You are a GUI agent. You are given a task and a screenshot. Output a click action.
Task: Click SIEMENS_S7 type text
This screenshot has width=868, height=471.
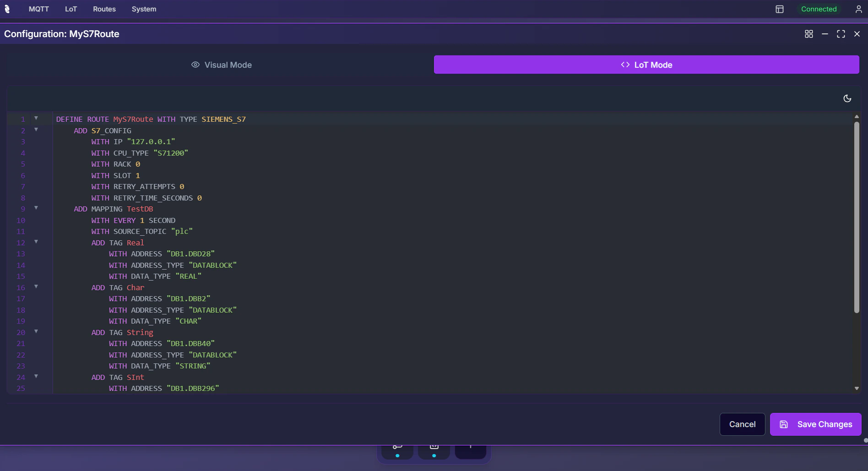pyautogui.click(x=224, y=119)
